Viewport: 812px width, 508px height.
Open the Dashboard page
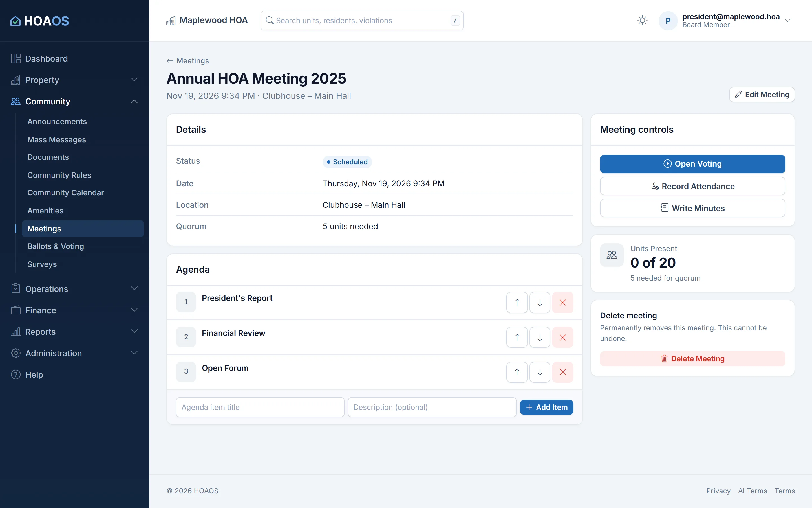tap(74, 58)
